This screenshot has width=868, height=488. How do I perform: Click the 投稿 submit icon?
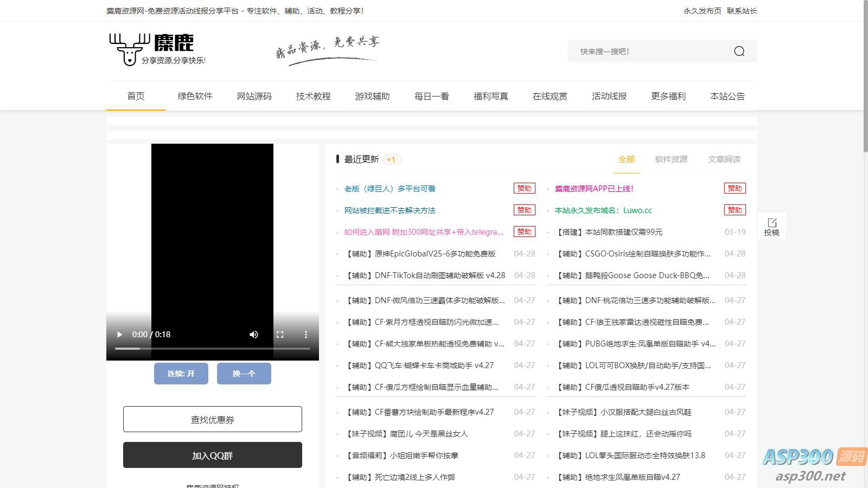click(x=771, y=226)
